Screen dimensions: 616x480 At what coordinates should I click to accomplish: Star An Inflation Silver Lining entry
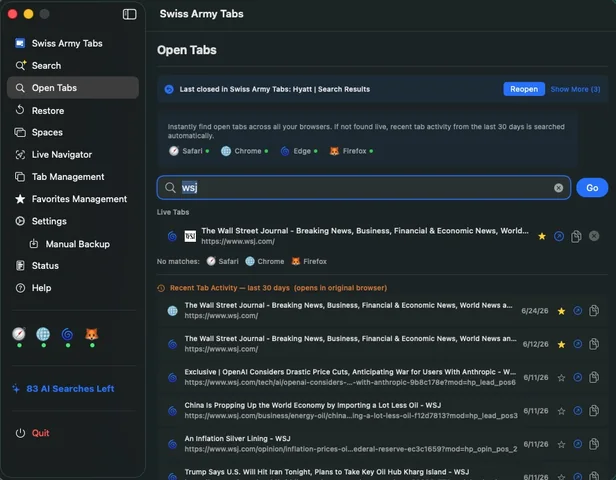tap(561, 445)
